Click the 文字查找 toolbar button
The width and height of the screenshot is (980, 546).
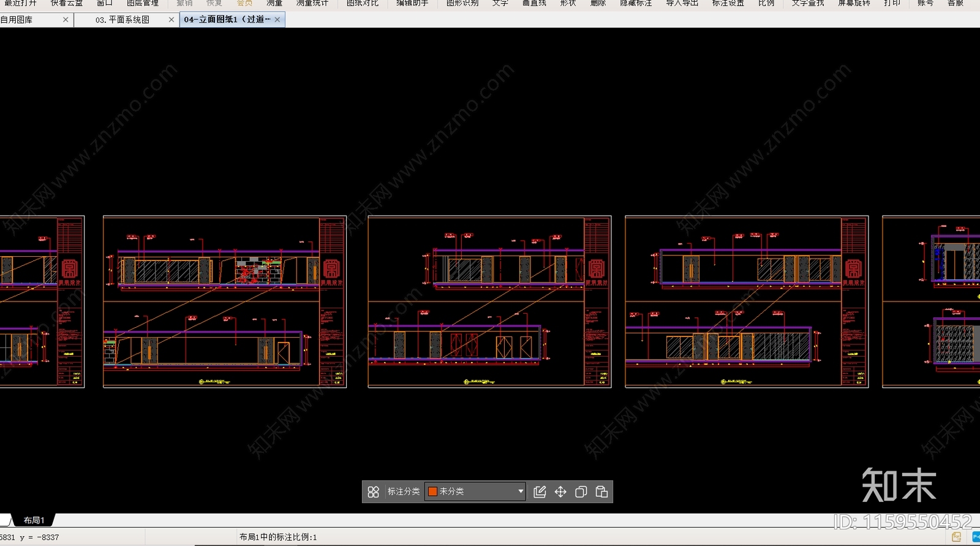pos(808,3)
